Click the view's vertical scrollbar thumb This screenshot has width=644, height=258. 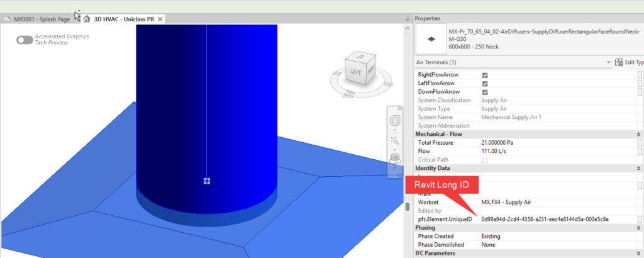point(408,206)
